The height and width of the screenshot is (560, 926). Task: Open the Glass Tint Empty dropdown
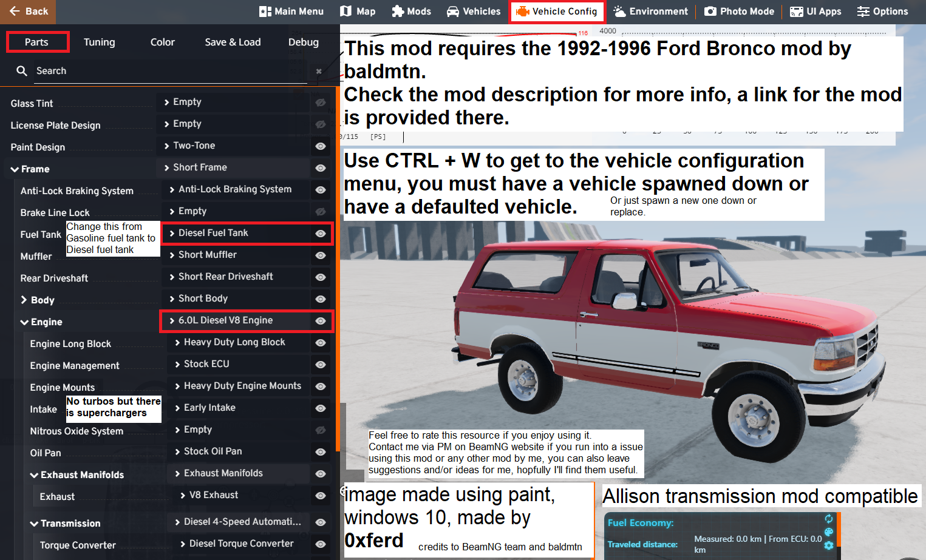point(233,102)
